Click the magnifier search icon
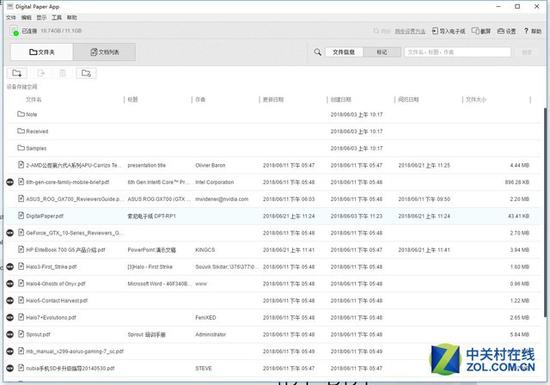 coord(317,52)
